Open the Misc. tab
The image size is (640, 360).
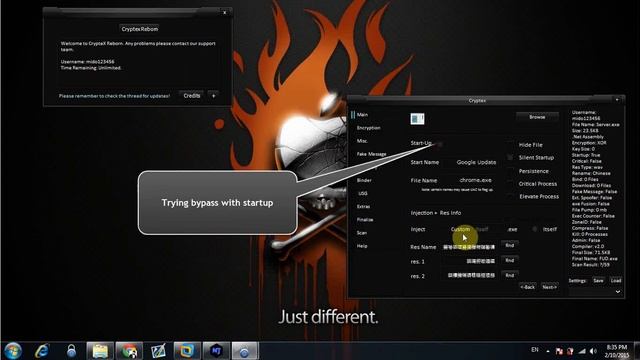[362, 141]
